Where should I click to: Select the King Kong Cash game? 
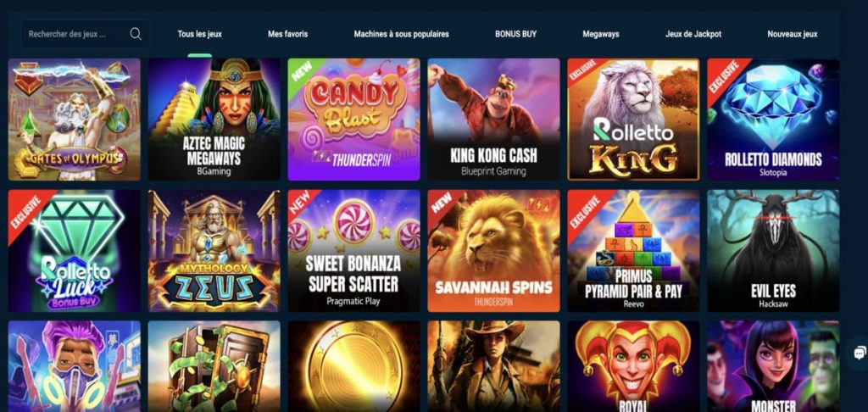coord(494,120)
